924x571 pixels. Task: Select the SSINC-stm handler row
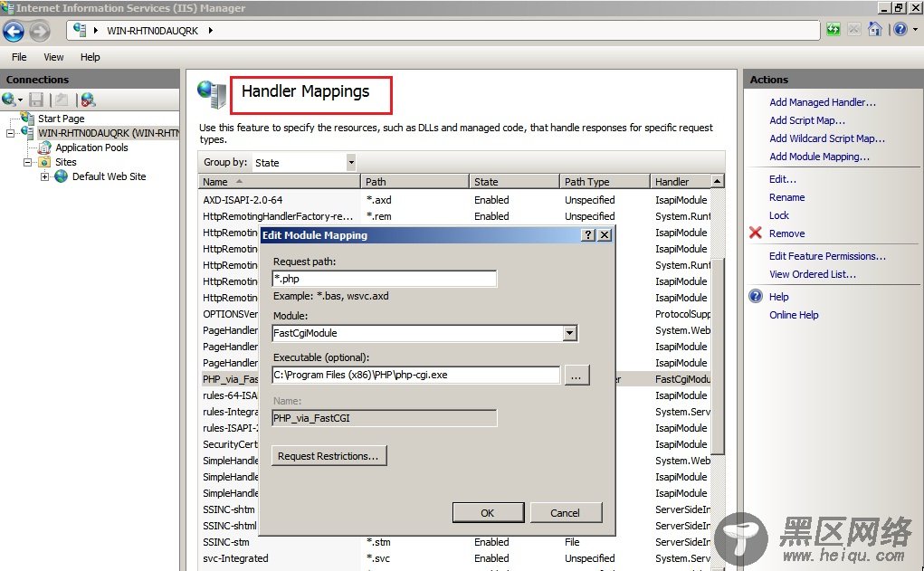[454, 542]
